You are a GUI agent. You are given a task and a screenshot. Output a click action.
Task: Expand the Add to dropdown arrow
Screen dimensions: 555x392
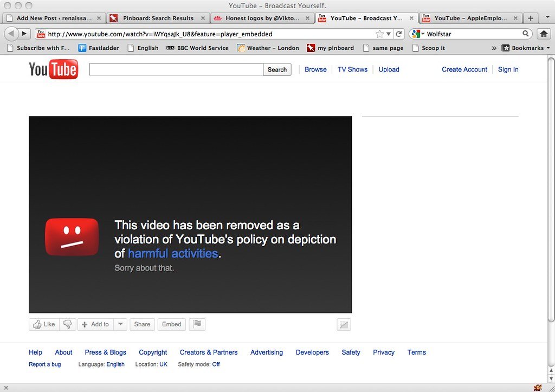120,324
